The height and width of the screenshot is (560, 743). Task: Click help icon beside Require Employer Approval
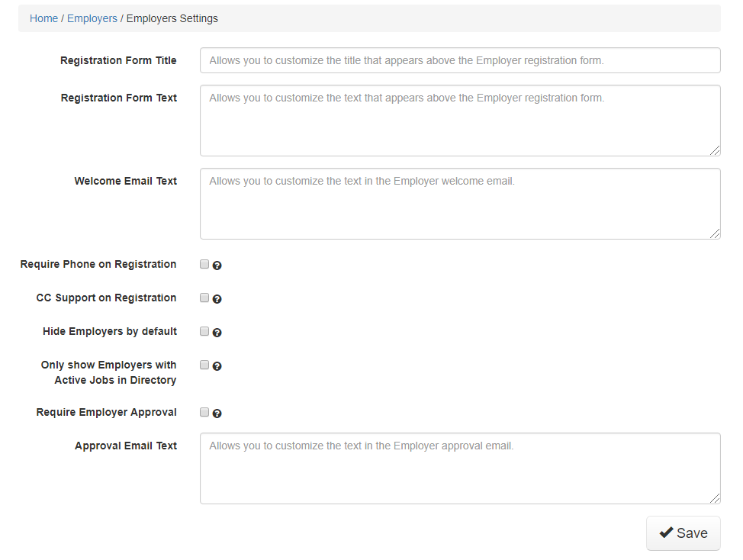pos(217,414)
